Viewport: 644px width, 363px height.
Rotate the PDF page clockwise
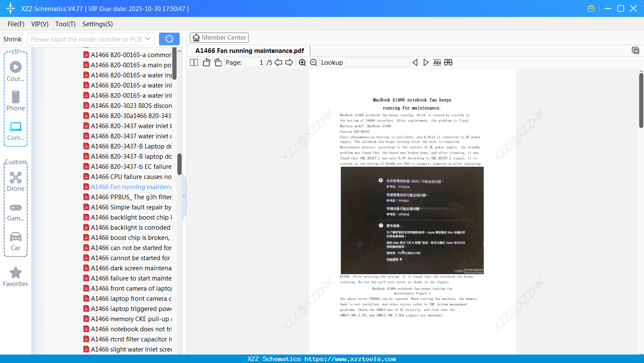tap(218, 63)
